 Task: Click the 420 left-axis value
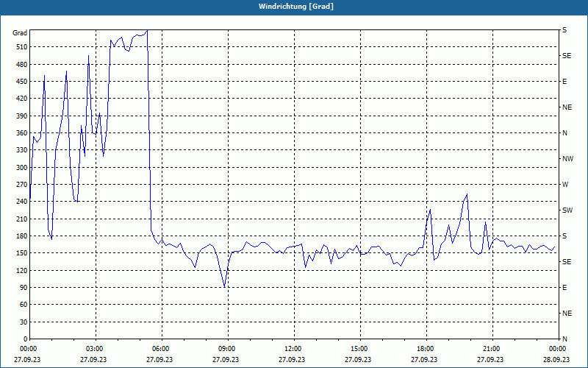click(22, 99)
